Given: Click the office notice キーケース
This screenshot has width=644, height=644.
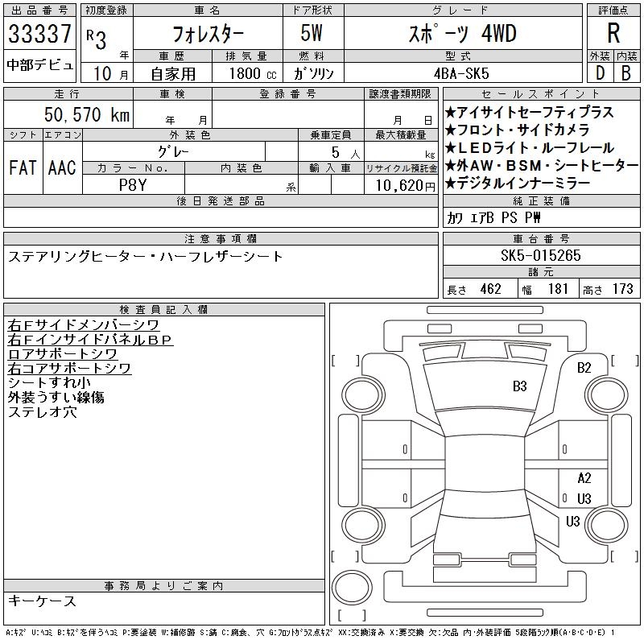Looking at the screenshot, I should point(42,601).
